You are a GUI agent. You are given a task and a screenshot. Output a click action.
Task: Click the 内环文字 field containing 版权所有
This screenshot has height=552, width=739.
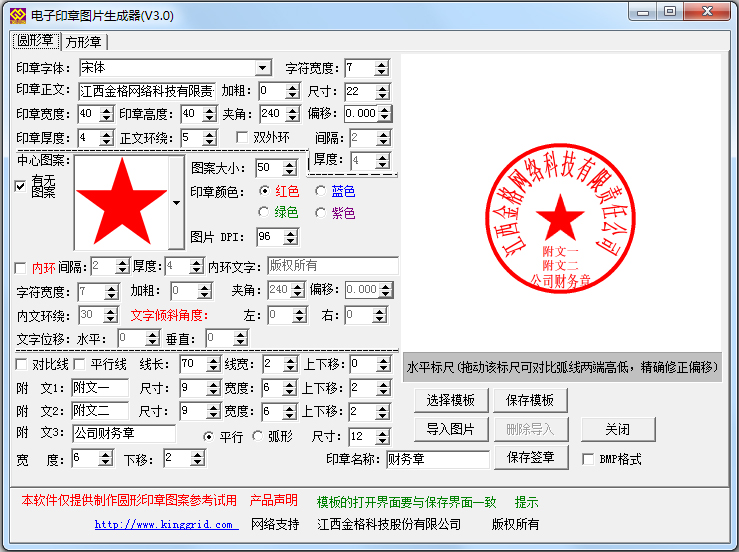333,266
